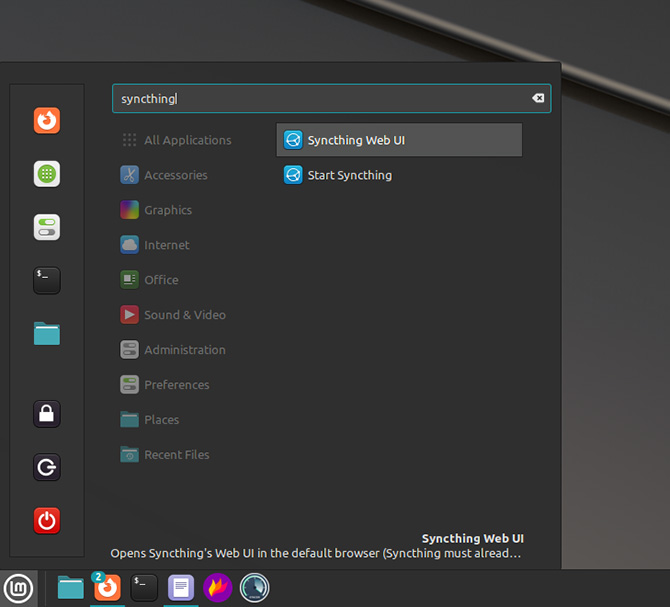Open the Files folder in the taskbar
Image resolution: width=670 pixels, height=607 pixels.
71,588
